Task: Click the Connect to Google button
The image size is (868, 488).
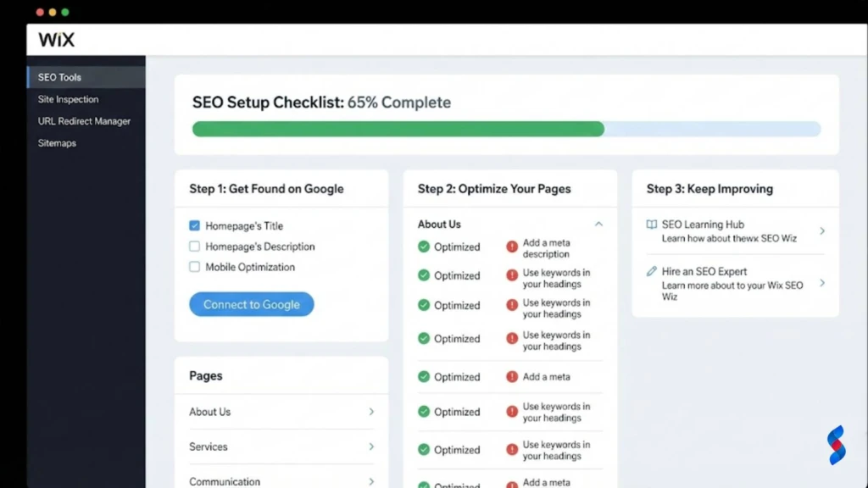Action: (251, 304)
